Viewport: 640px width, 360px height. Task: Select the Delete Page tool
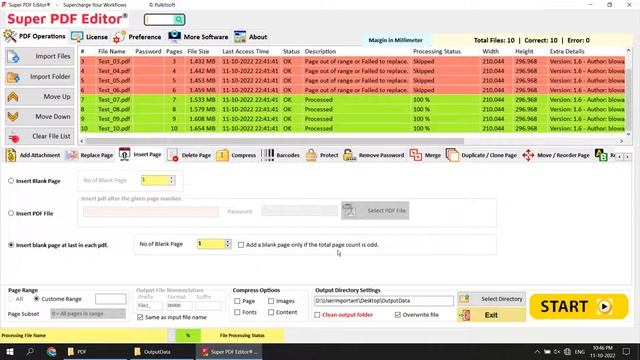(189, 155)
